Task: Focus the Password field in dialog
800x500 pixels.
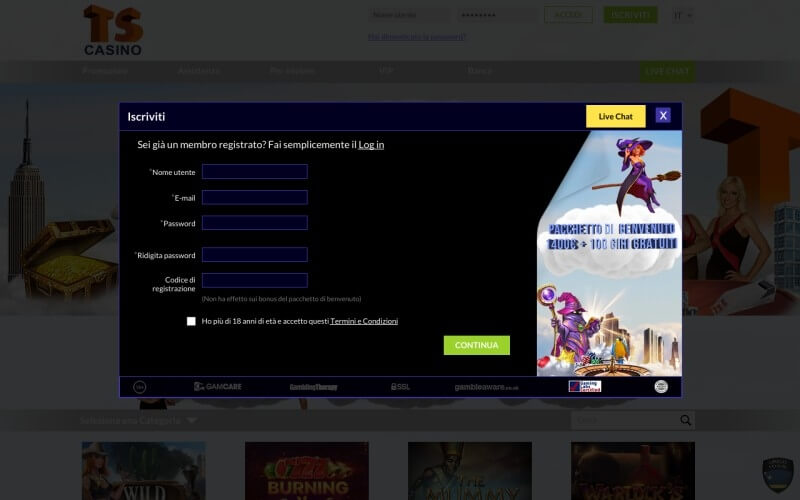Action: pyautogui.click(x=255, y=223)
